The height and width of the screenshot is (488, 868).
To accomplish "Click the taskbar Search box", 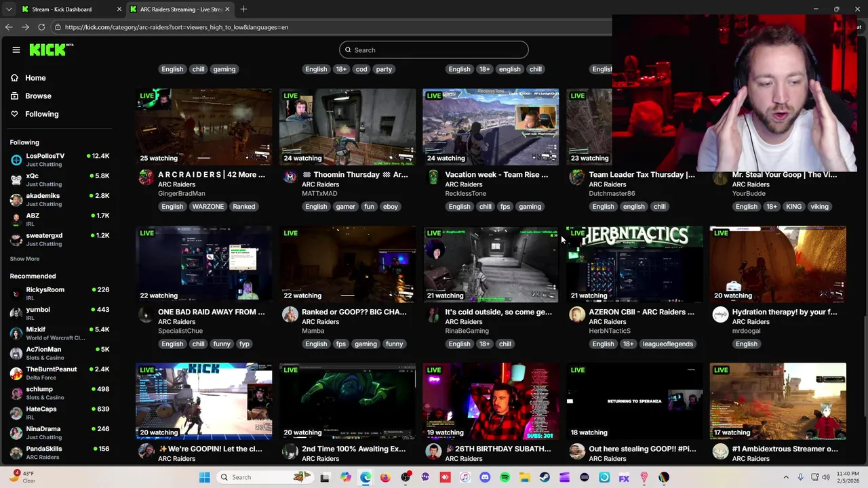I will click(264, 477).
